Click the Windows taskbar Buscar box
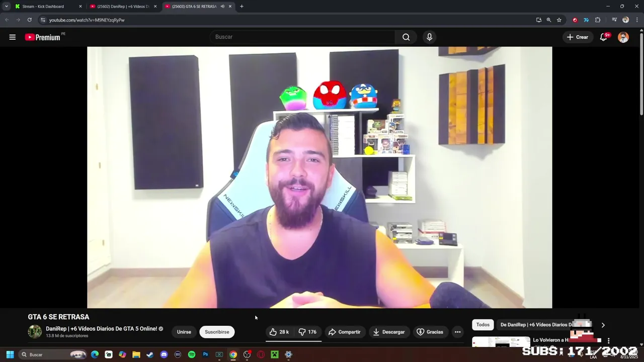644x362 pixels. pyautogui.click(x=53, y=354)
